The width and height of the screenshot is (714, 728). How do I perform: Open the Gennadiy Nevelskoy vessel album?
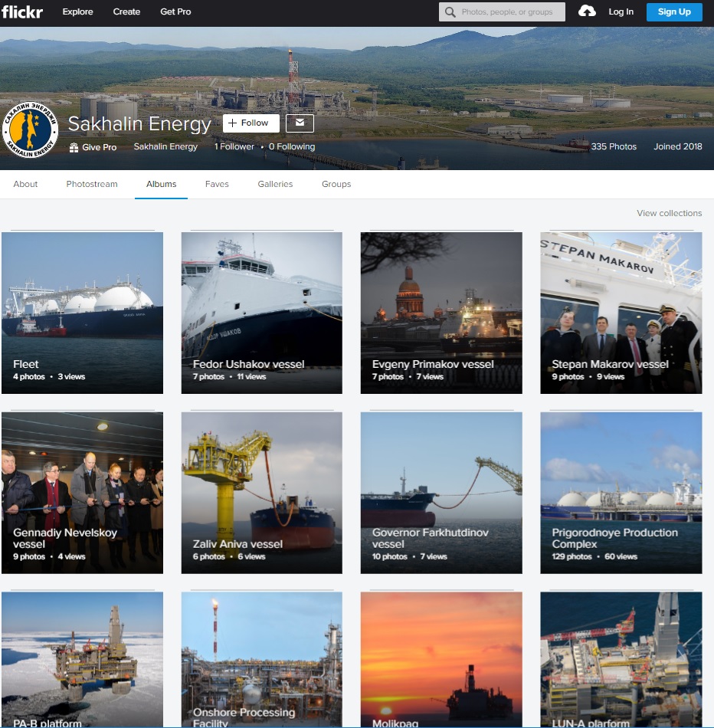tap(82, 493)
